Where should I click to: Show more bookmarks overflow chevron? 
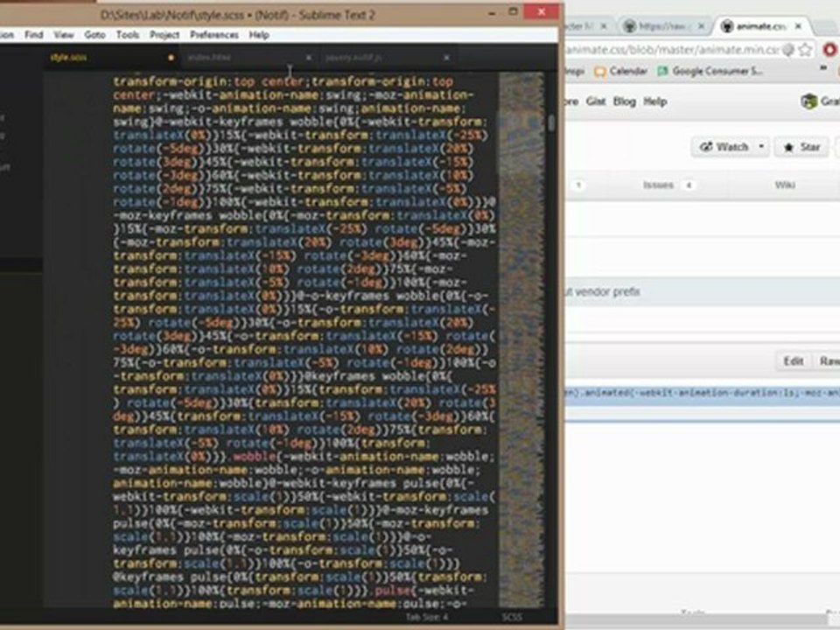tap(824, 68)
